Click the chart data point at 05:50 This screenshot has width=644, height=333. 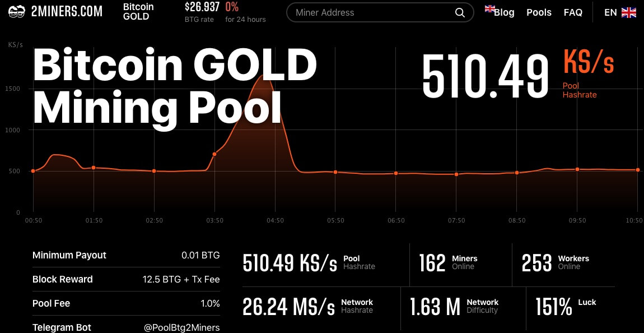click(x=335, y=172)
